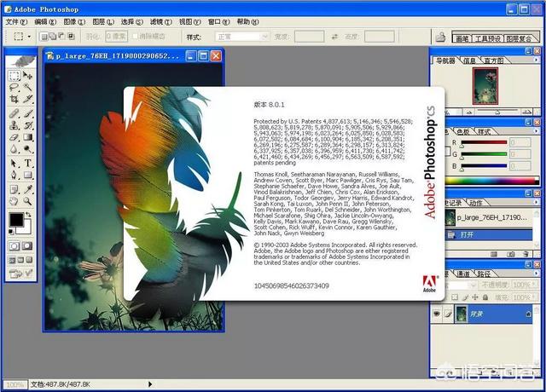
Task: Select the Notes tool
Action: (x=15, y=189)
